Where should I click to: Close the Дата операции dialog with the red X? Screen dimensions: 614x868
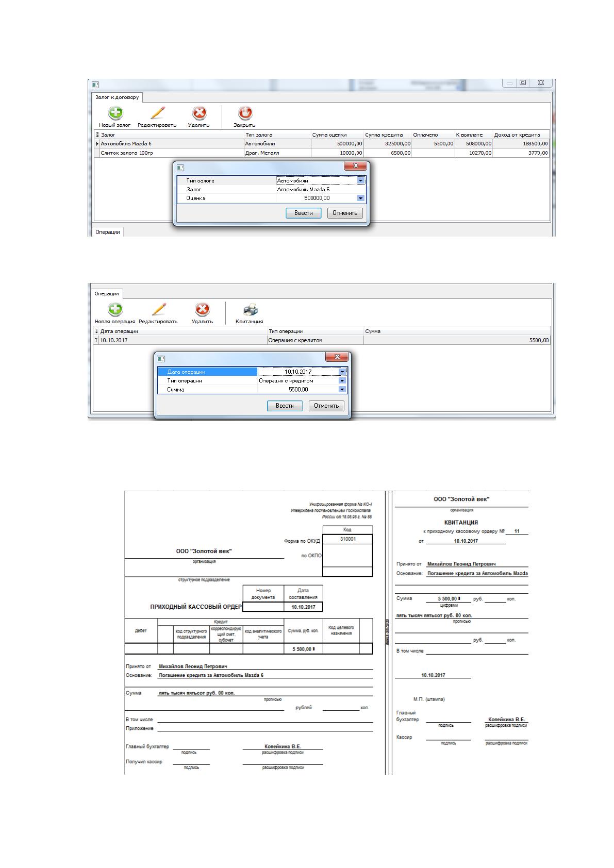coord(337,357)
